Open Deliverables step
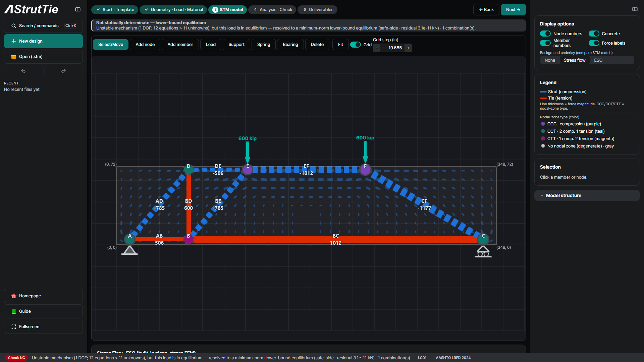The width and height of the screenshot is (644, 362). pos(318,10)
